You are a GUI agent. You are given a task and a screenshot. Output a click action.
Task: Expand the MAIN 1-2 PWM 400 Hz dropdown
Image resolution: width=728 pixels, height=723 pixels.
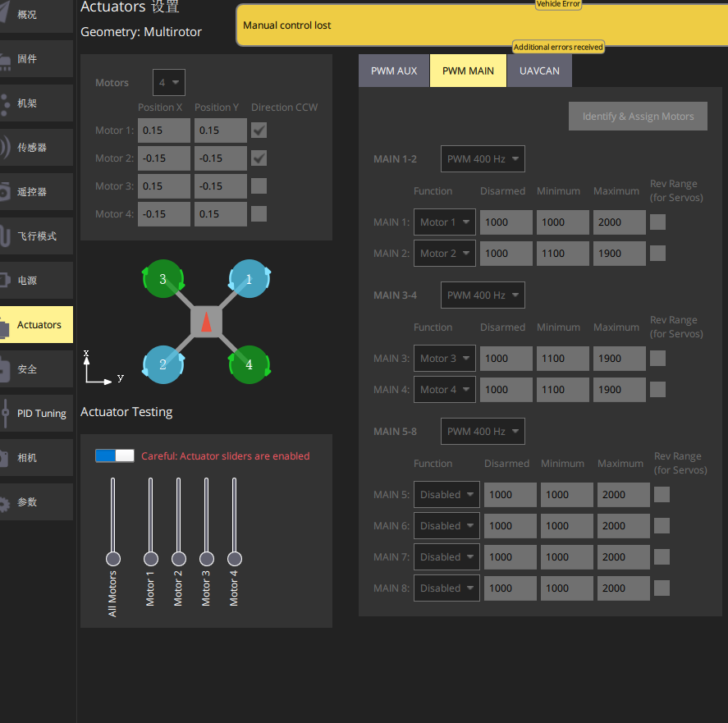483,159
